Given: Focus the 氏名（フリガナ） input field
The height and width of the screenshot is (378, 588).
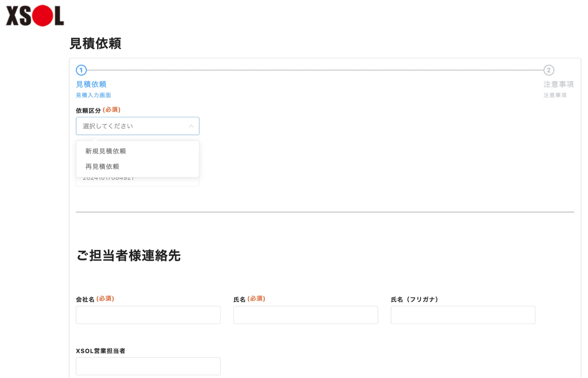Looking at the screenshot, I should (463, 315).
